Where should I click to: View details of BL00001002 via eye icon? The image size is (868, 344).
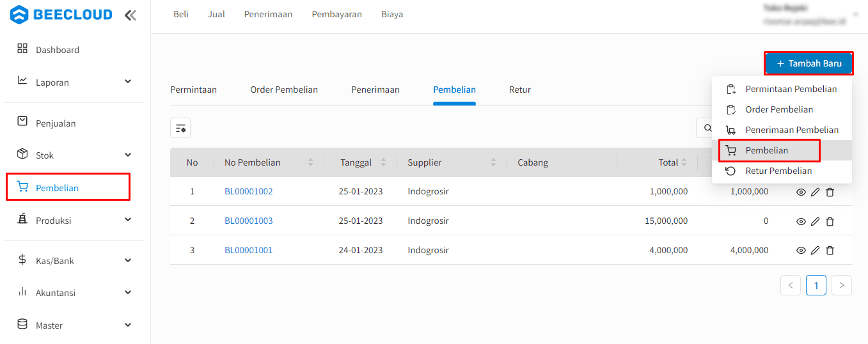click(x=800, y=192)
